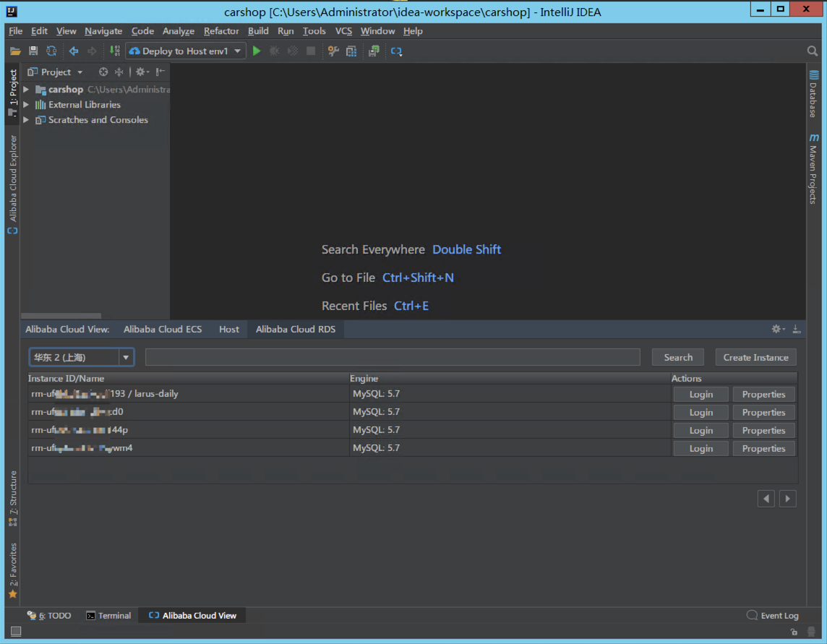Toggle the Maven Projects side tab

point(813,169)
